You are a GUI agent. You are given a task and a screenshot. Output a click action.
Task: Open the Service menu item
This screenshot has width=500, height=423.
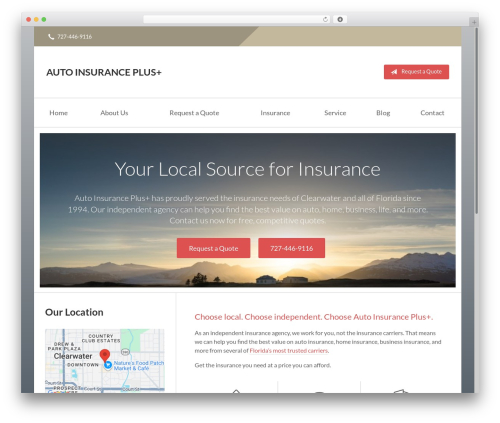[x=335, y=113]
